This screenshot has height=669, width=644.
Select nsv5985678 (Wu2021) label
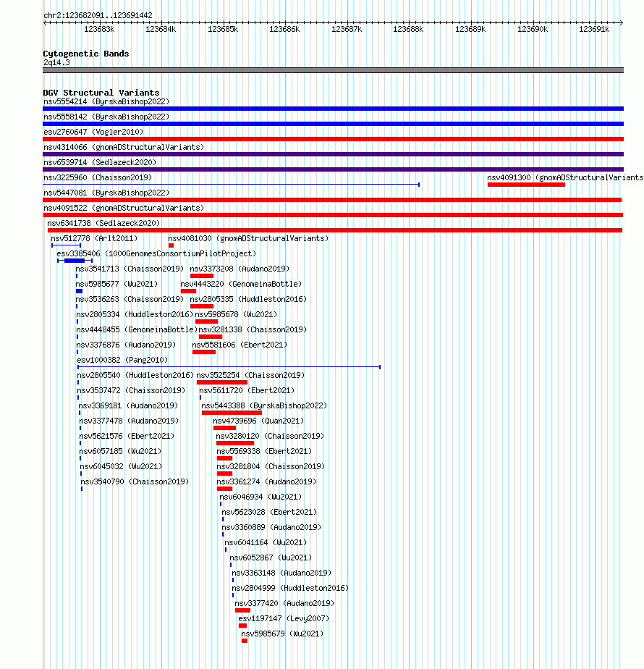click(237, 314)
